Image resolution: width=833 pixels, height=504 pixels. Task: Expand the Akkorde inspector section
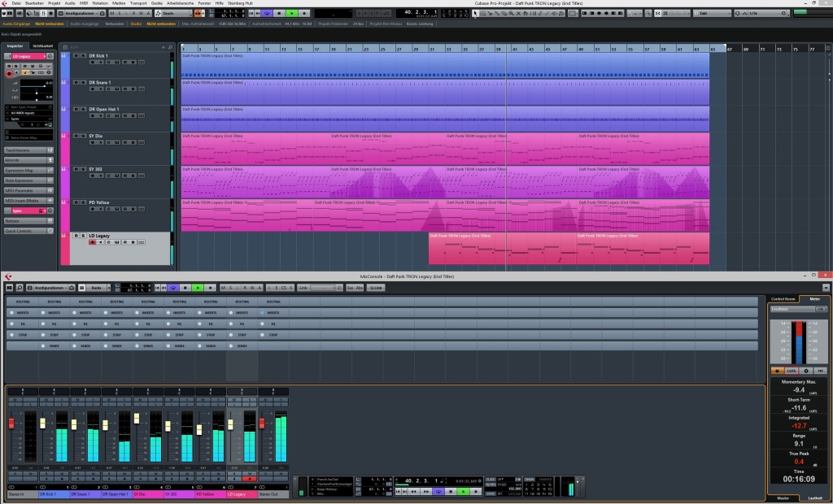point(28,160)
